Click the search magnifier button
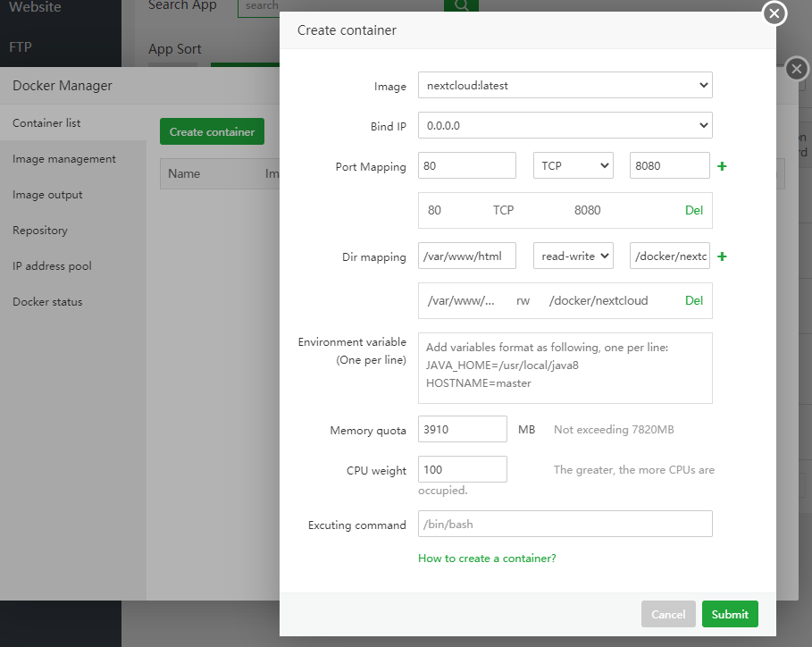Image resolution: width=812 pixels, height=647 pixels. click(461, 5)
